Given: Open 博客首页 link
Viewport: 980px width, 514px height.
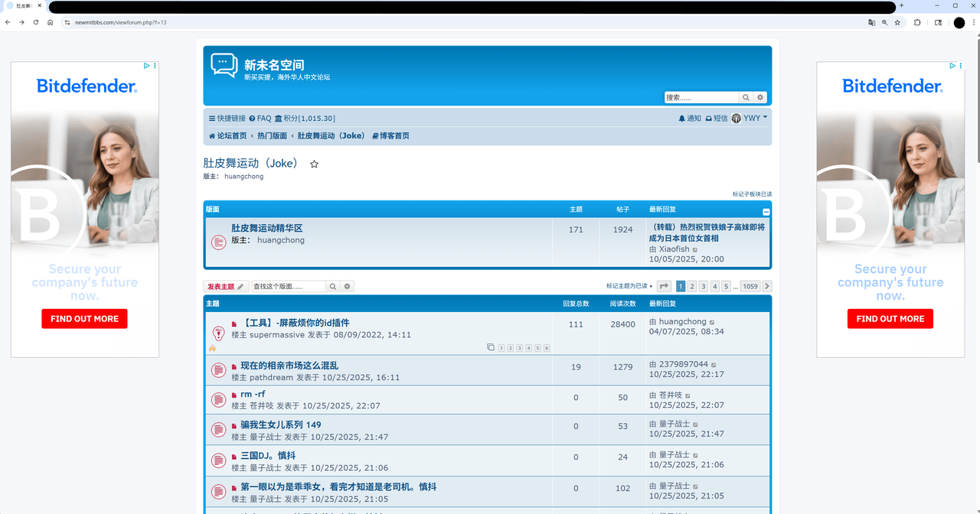Looking at the screenshot, I should [x=390, y=135].
